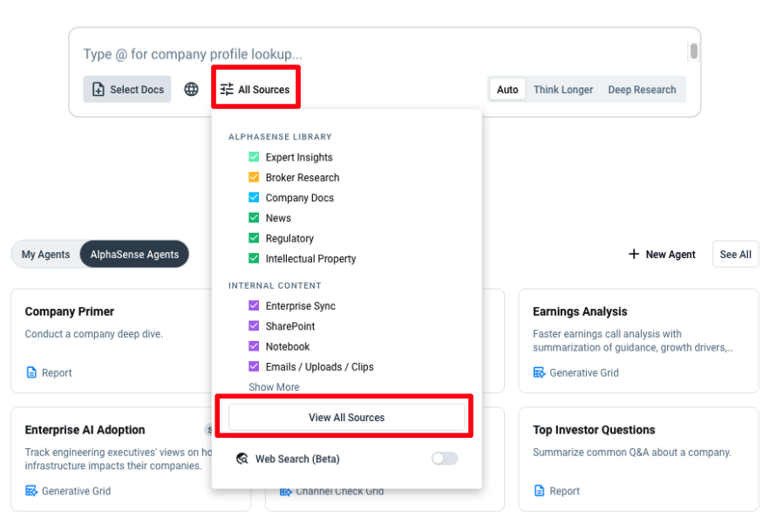Click the Report icon under Company Primer
This screenshot has height=532, width=776.
tap(32, 372)
